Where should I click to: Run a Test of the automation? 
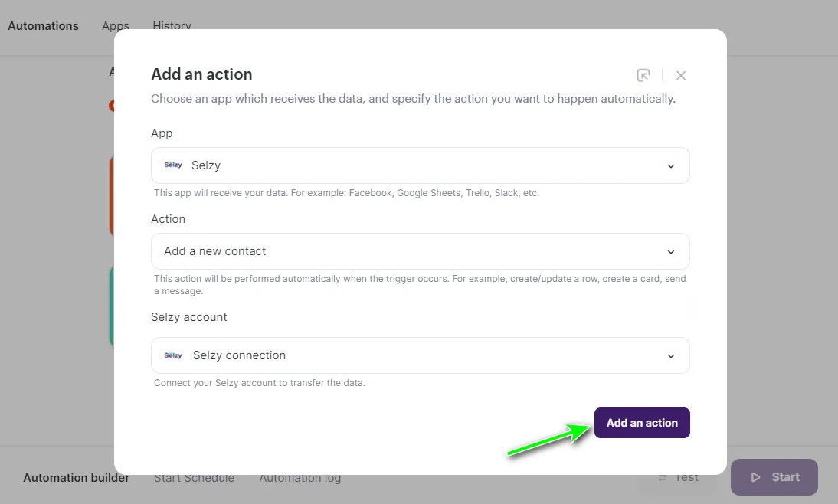(x=677, y=476)
